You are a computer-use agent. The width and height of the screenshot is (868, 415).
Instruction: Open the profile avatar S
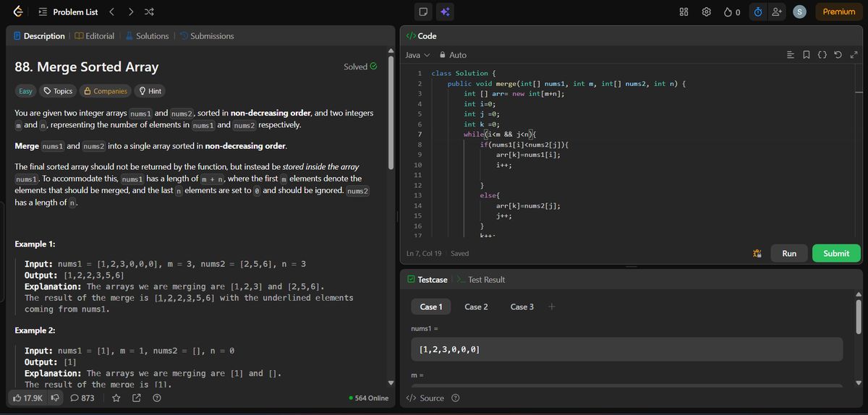tap(799, 12)
